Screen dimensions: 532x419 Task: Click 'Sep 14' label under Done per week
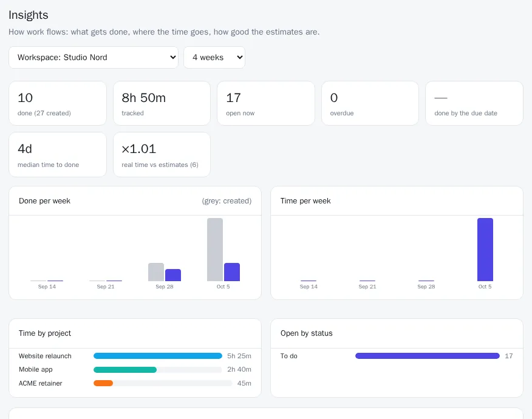(47, 287)
